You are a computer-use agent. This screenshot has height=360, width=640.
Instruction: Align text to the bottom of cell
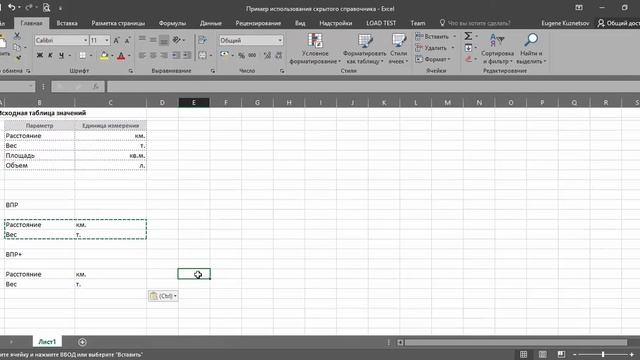pos(163,40)
